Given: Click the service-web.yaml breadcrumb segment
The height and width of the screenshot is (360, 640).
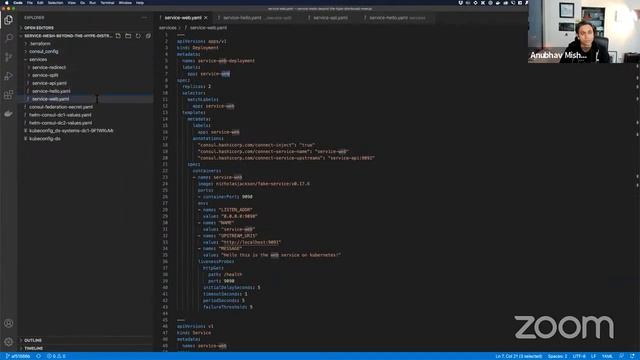Looking at the screenshot, I should click(208, 28).
